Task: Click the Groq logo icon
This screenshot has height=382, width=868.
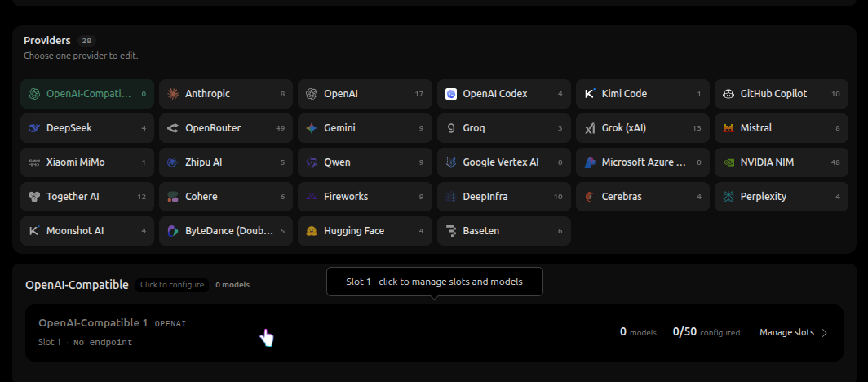Action: pyautogui.click(x=450, y=128)
